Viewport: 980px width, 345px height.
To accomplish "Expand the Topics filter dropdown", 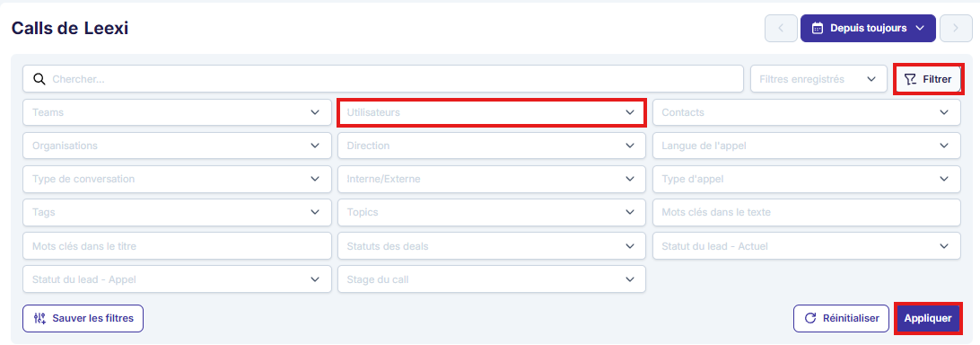I will [x=492, y=212].
